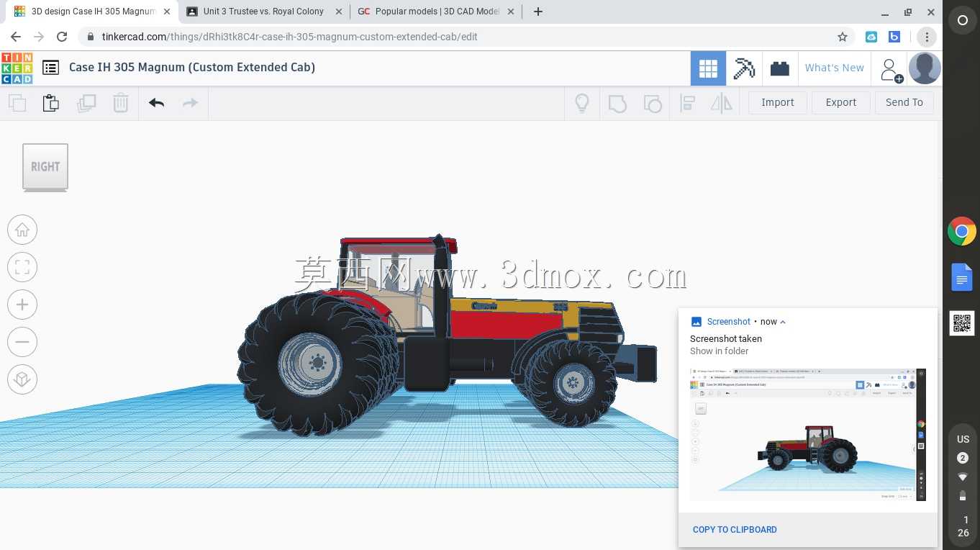Viewport: 980px width, 550px height.
Task: Click the Duplicate and repeat icon
Action: point(86,103)
